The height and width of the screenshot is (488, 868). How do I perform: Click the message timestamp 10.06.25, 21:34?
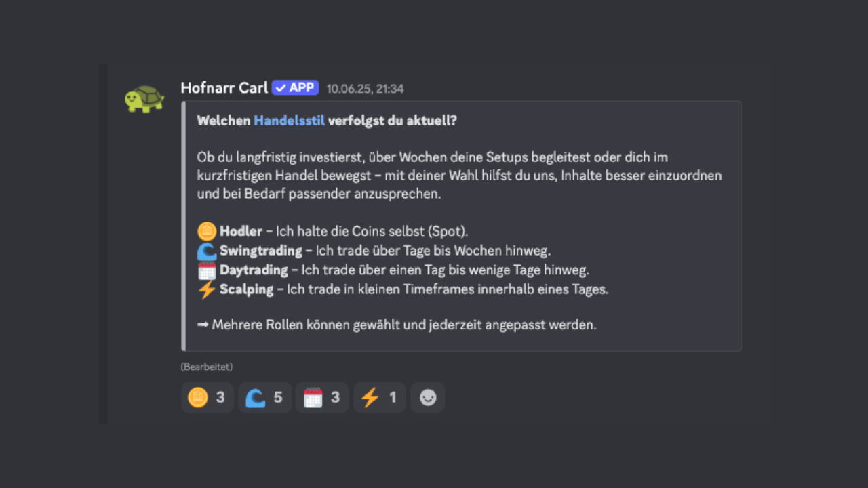pos(365,89)
